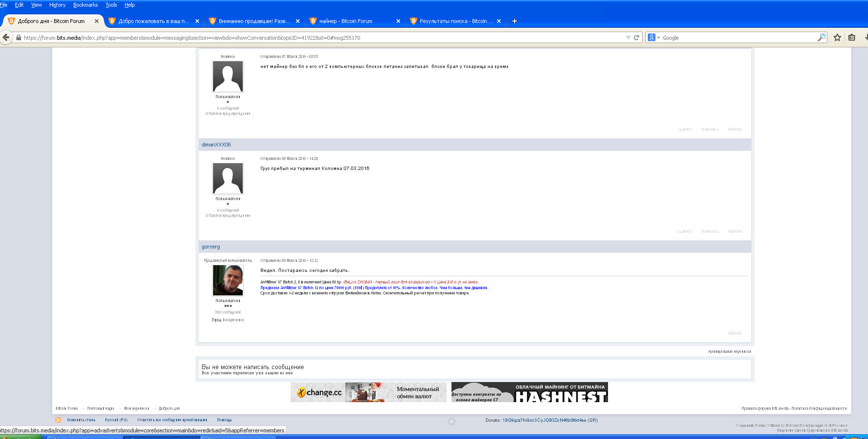Image resolution: width=868 pixels, height=439 pixels.
Task: Open the 'Русский (RU)' language selector
Action: click(x=116, y=420)
